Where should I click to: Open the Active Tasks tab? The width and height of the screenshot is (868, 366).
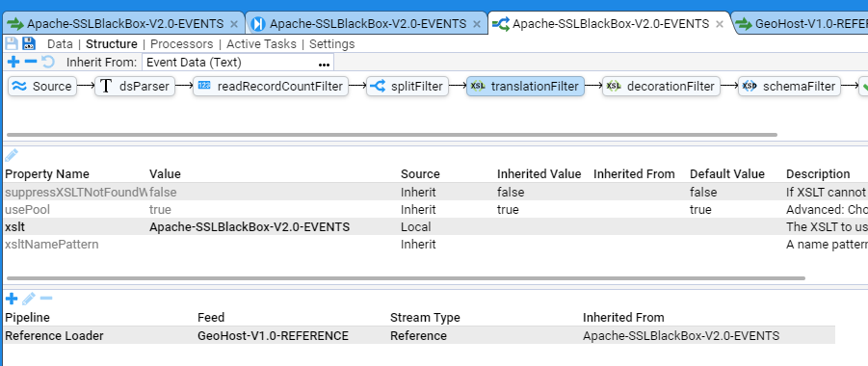[261, 43]
